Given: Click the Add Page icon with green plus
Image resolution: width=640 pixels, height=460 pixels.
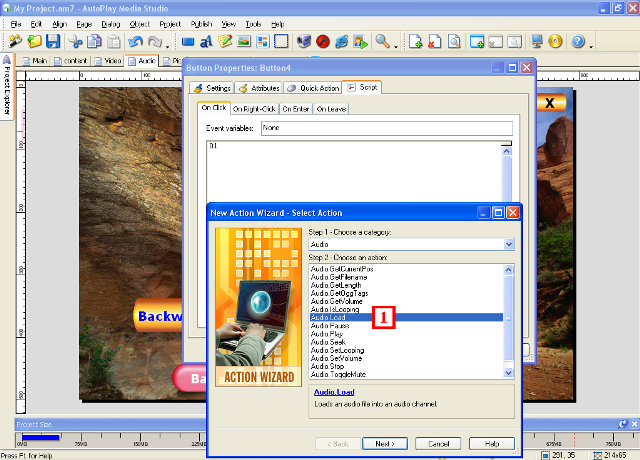Looking at the screenshot, I should tap(416, 42).
